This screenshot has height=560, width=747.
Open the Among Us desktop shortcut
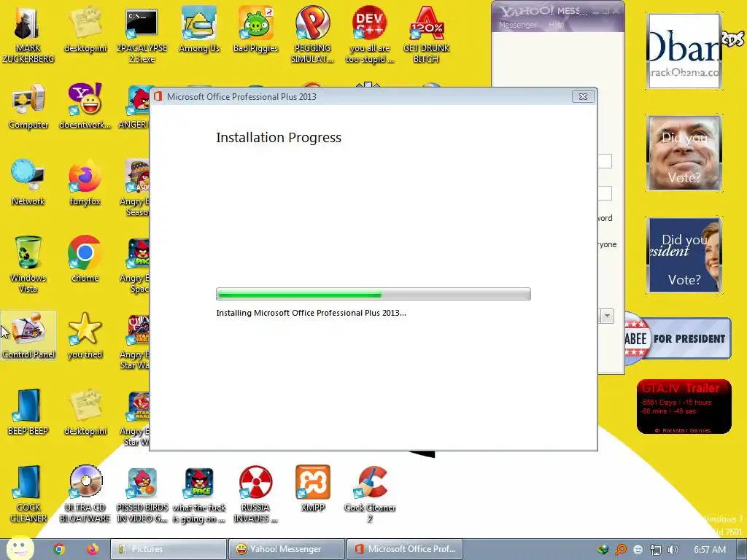[x=198, y=29]
